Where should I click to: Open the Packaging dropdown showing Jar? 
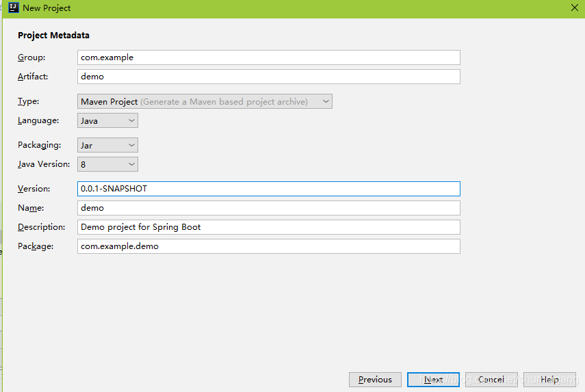[x=107, y=145]
